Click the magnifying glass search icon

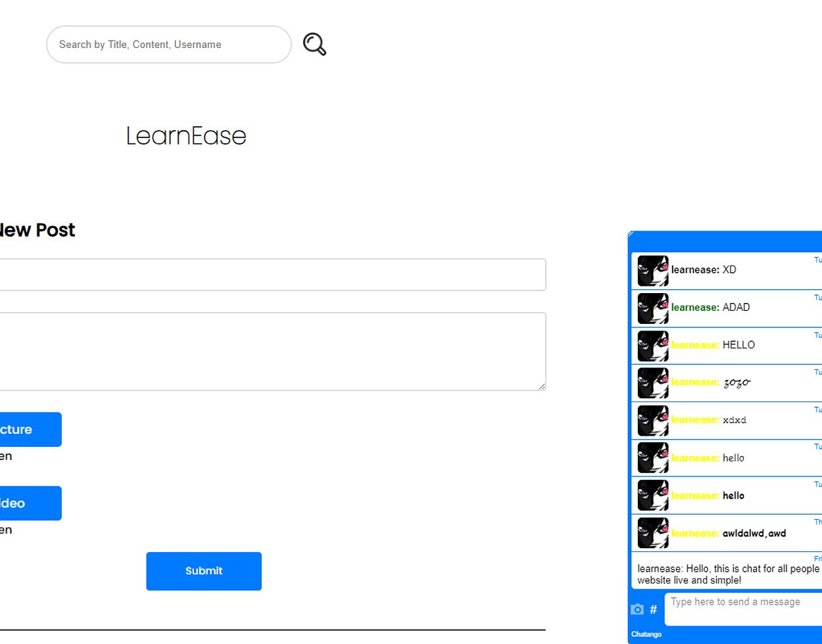tap(314, 44)
